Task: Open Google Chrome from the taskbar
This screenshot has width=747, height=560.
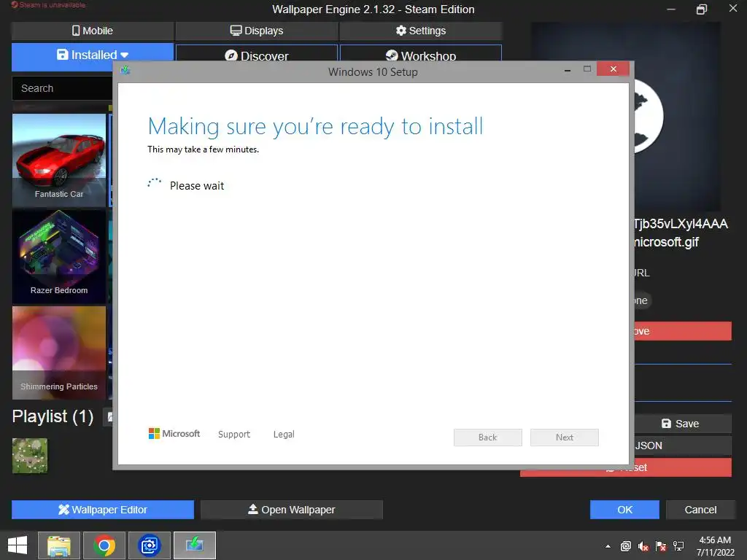Action: [x=104, y=545]
